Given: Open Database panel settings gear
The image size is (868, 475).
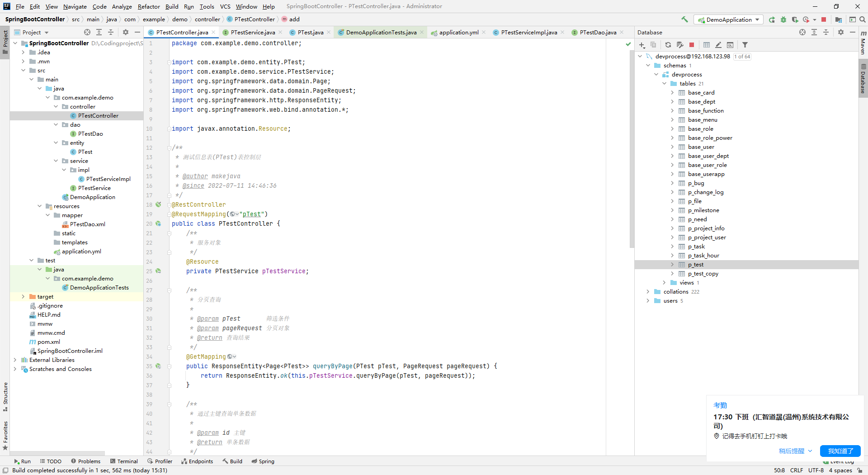Looking at the screenshot, I should pyautogui.click(x=841, y=32).
